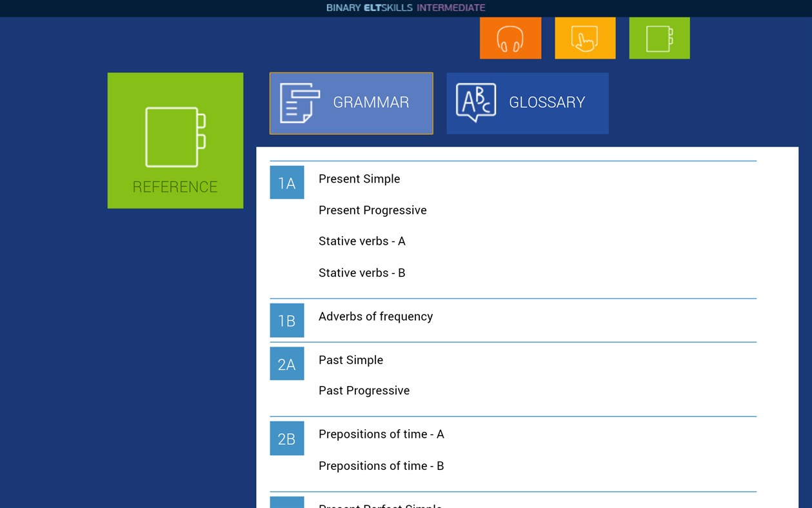Select the blue 2B unit badge
Image resolution: width=812 pixels, height=508 pixels.
[x=286, y=438]
